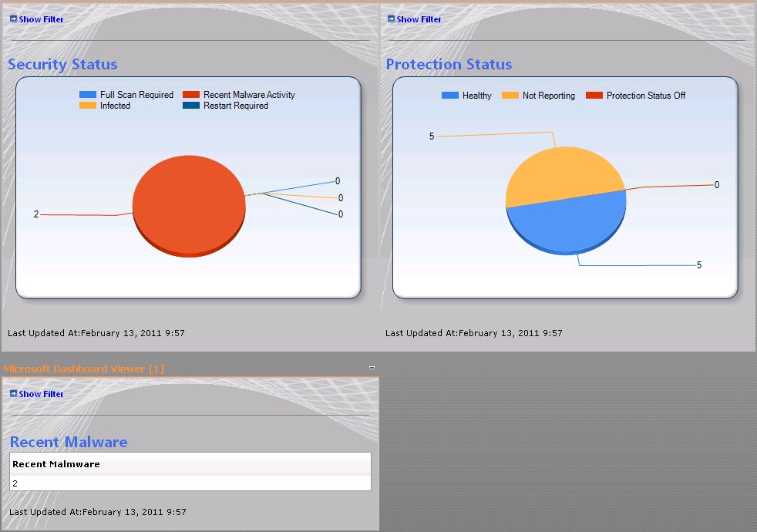Screen dimensions: 757x532
Task: Click the red pie in Security Status chart
Action: [x=189, y=204]
